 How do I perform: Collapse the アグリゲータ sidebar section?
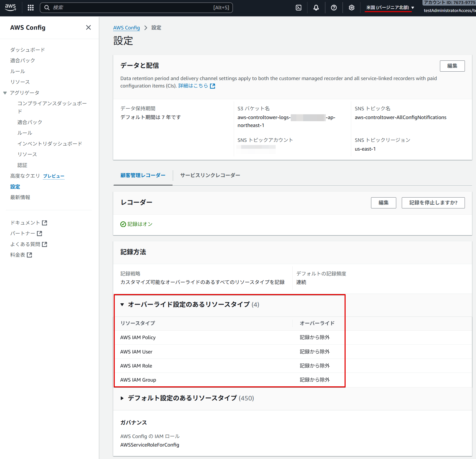tap(5, 93)
